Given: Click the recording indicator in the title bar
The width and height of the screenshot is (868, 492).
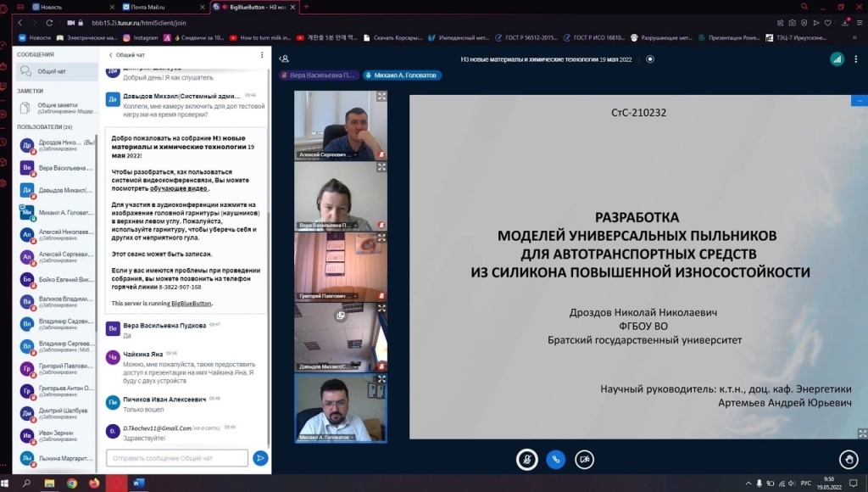Looking at the screenshot, I should (x=650, y=59).
